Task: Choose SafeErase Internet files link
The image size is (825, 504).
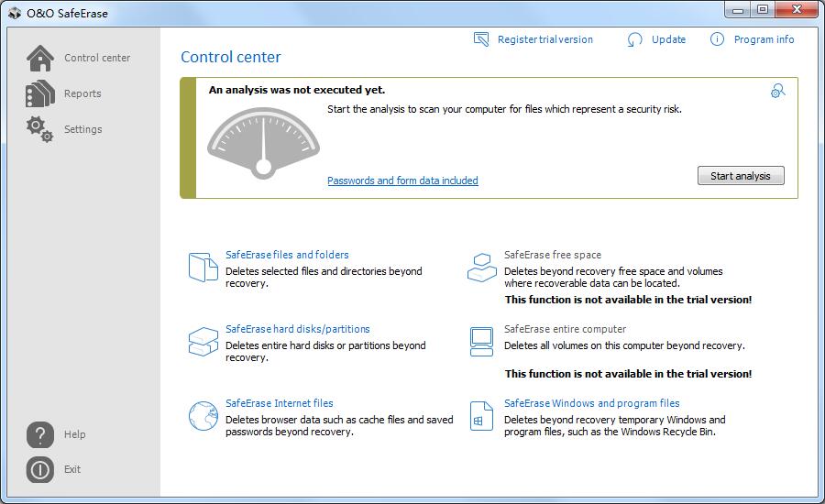Action: tap(279, 403)
